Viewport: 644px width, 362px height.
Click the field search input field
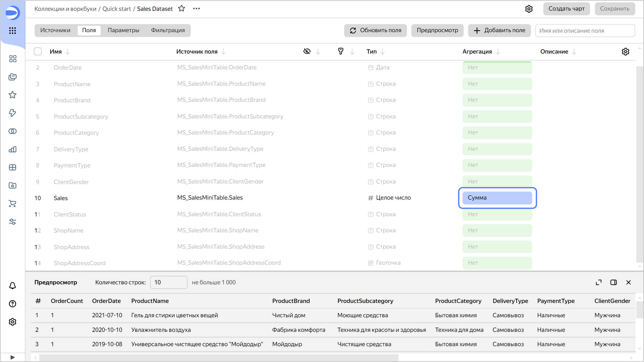pyautogui.click(x=585, y=30)
